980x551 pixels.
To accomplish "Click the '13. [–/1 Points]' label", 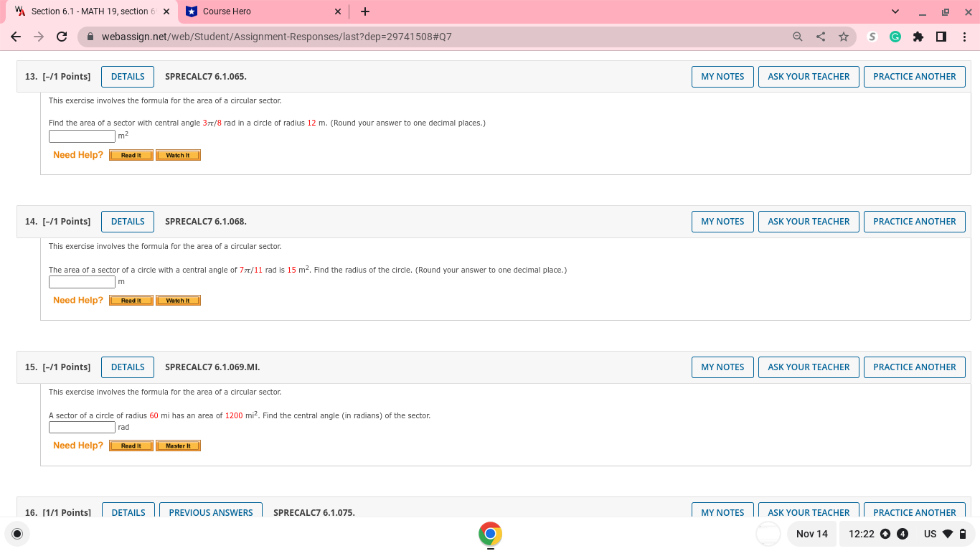I will tap(57, 77).
